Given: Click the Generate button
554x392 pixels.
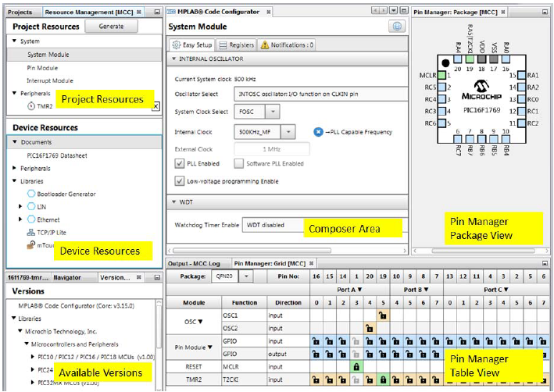Looking at the screenshot, I should tap(111, 26).
